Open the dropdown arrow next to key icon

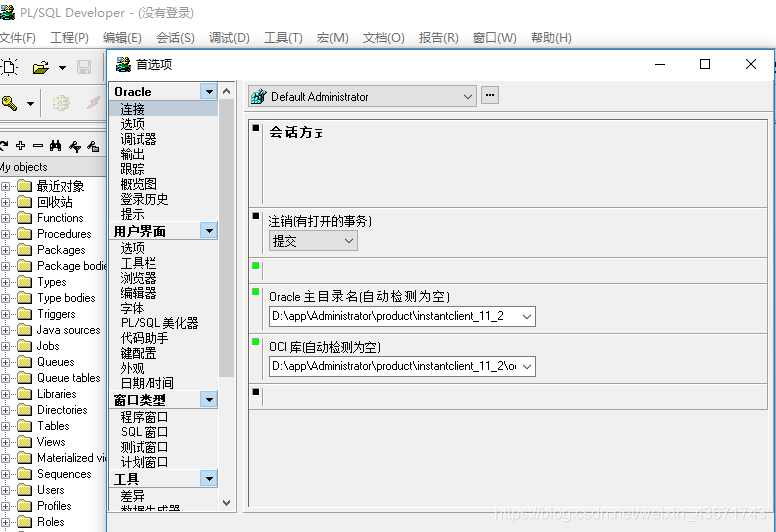click(x=30, y=104)
